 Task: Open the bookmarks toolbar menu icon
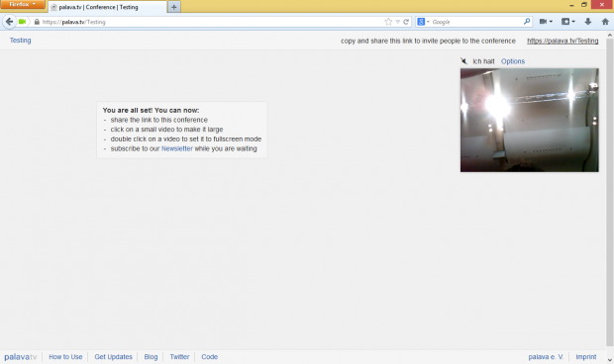(568, 22)
